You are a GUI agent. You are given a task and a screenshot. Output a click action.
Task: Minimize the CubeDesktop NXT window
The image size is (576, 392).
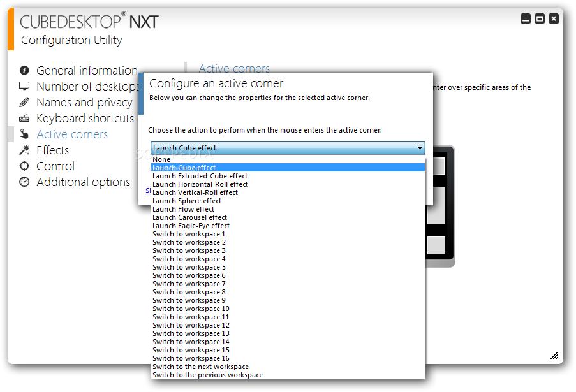[526, 18]
